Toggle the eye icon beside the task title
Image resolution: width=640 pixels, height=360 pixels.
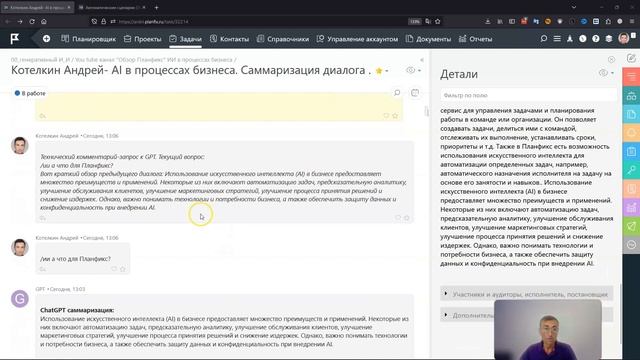411,70
